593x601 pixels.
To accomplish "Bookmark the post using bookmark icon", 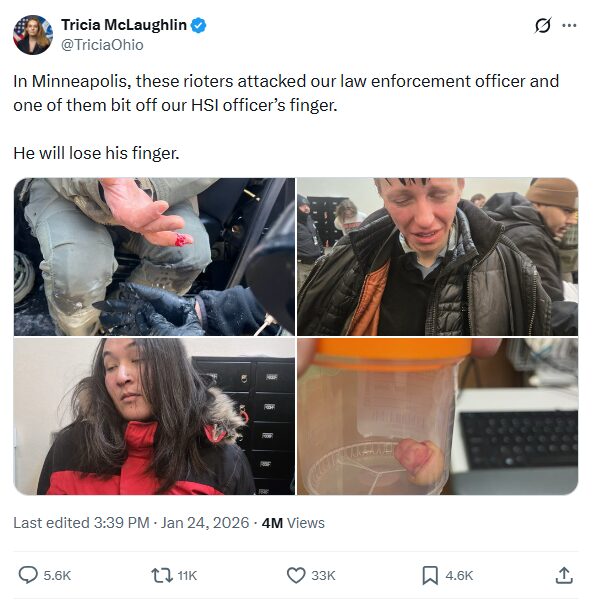I will coord(430,576).
